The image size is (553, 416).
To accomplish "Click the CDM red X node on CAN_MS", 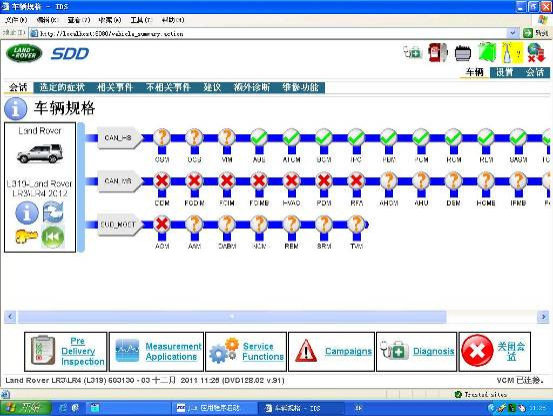I will 162,181.
